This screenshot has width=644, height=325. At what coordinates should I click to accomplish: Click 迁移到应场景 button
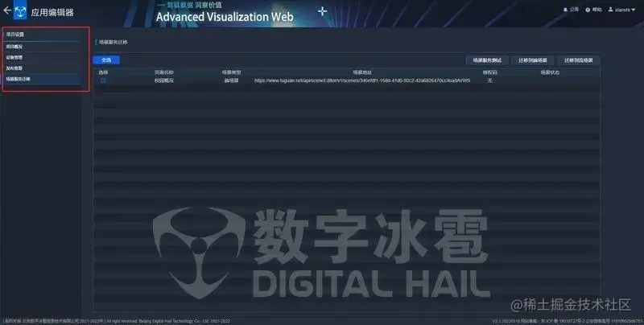pos(578,60)
